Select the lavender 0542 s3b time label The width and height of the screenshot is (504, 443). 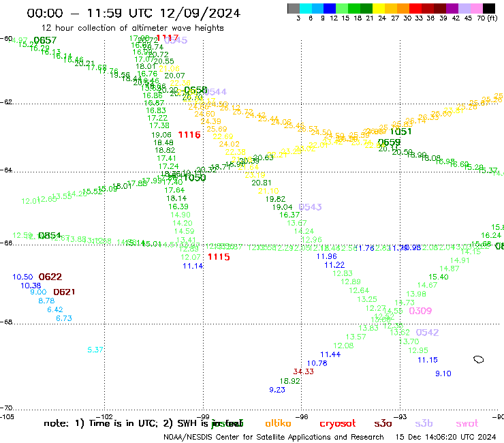point(427,333)
